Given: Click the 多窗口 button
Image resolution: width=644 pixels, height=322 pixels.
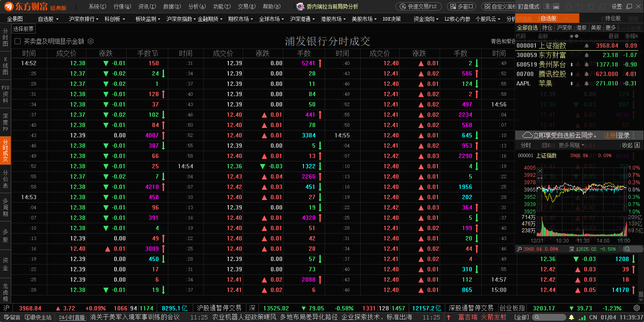Looking at the screenshot, I should coord(462,6).
